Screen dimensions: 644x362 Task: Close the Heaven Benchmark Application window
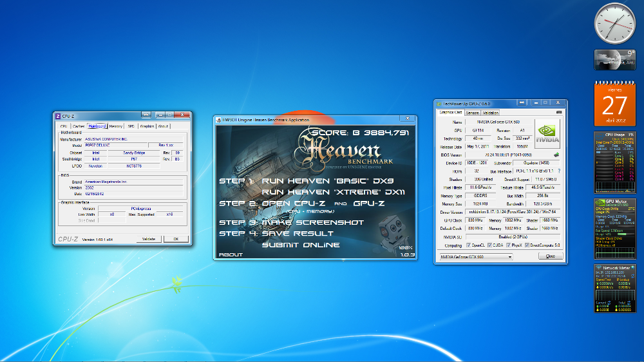point(408,119)
